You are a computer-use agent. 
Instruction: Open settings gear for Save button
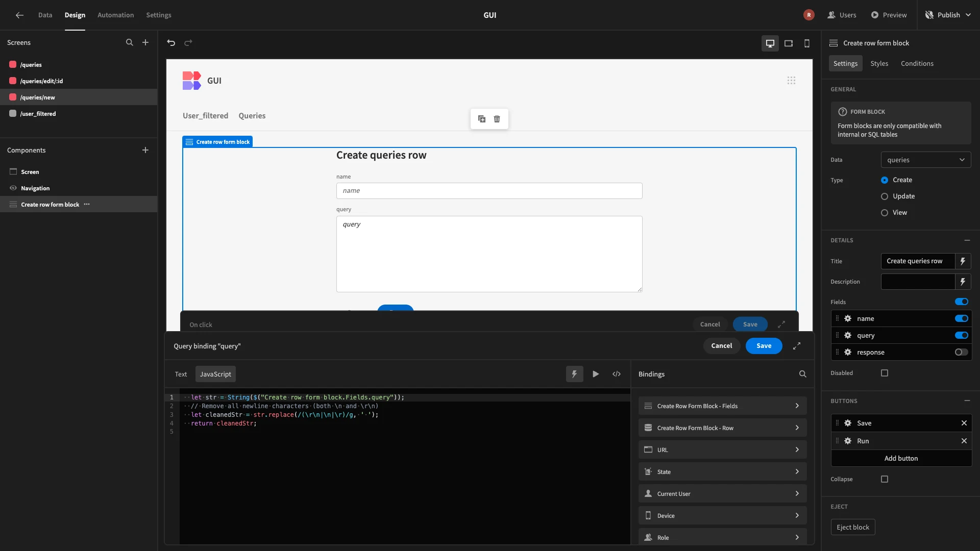(x=848, y=423)
